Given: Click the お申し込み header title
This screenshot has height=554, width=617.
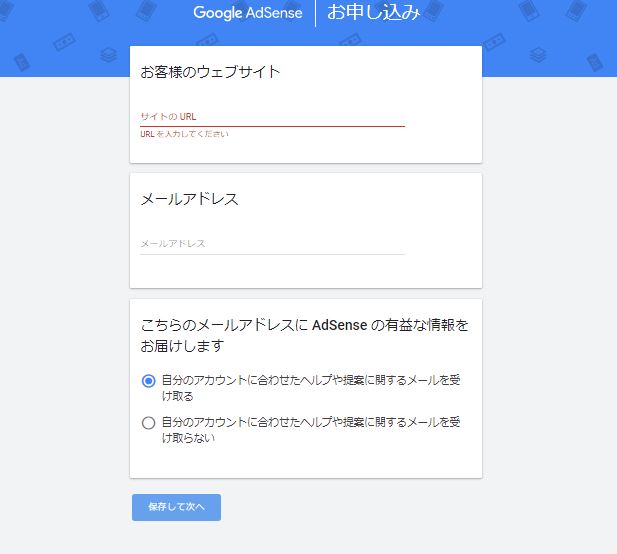Looking at the screenshot, I should coord(373,12).
